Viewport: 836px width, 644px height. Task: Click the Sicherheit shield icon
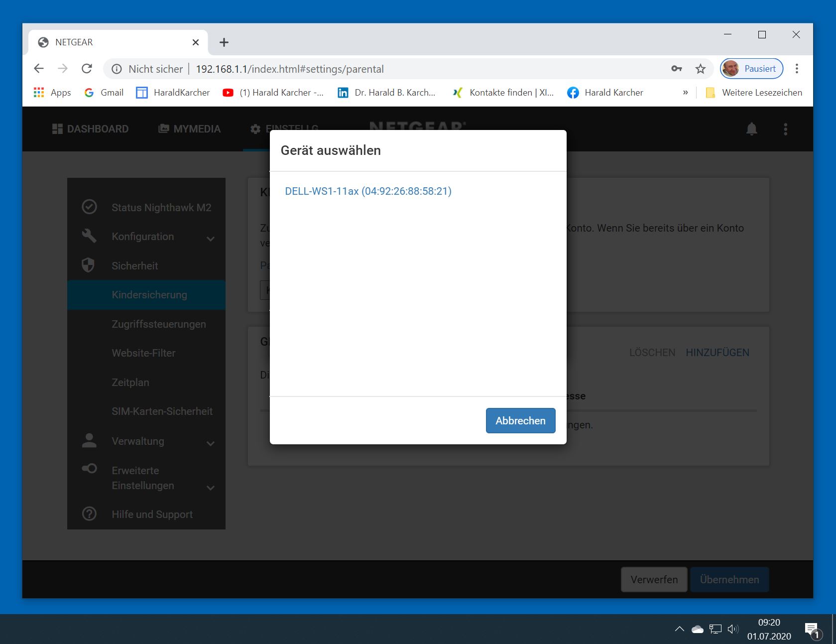pyautogui.click(x=88, y=265)
